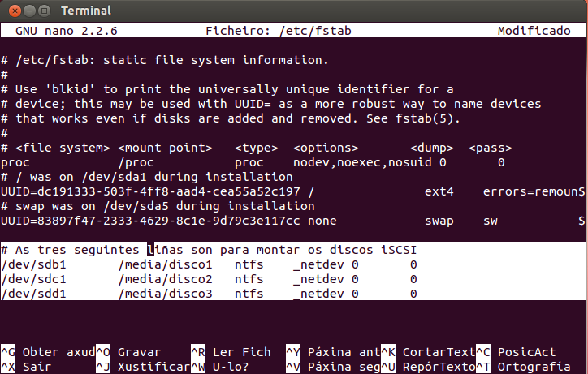
Task: Click '/media/disco2' mount point
Action: pos(166,279)
